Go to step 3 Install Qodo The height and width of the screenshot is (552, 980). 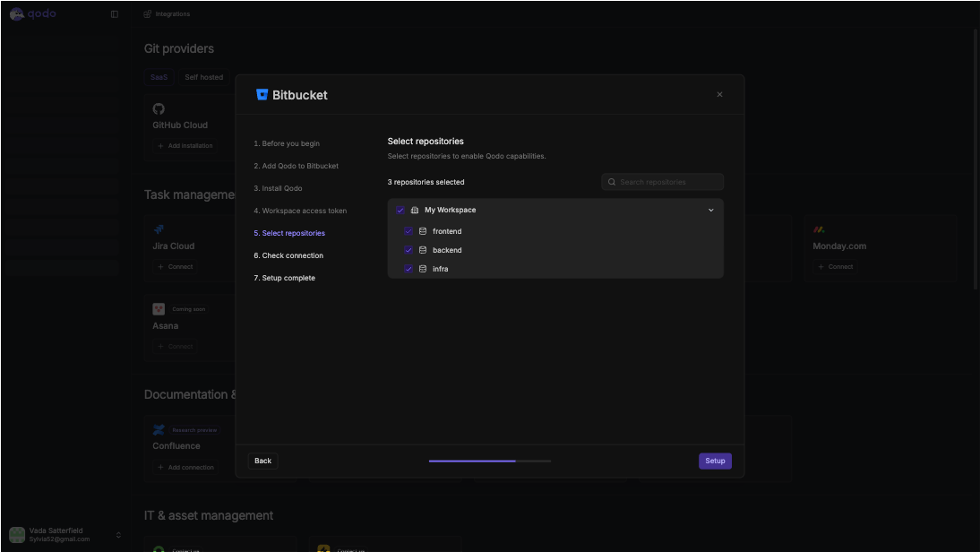coord(278,188)
